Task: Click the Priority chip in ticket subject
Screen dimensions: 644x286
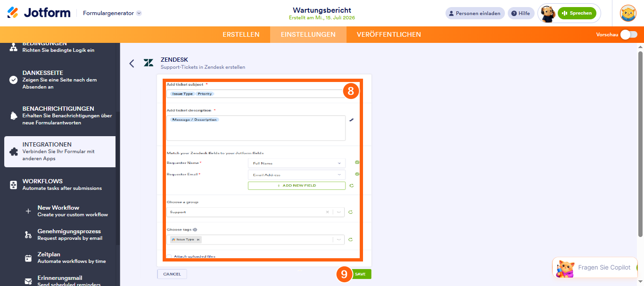Action: 205,94
